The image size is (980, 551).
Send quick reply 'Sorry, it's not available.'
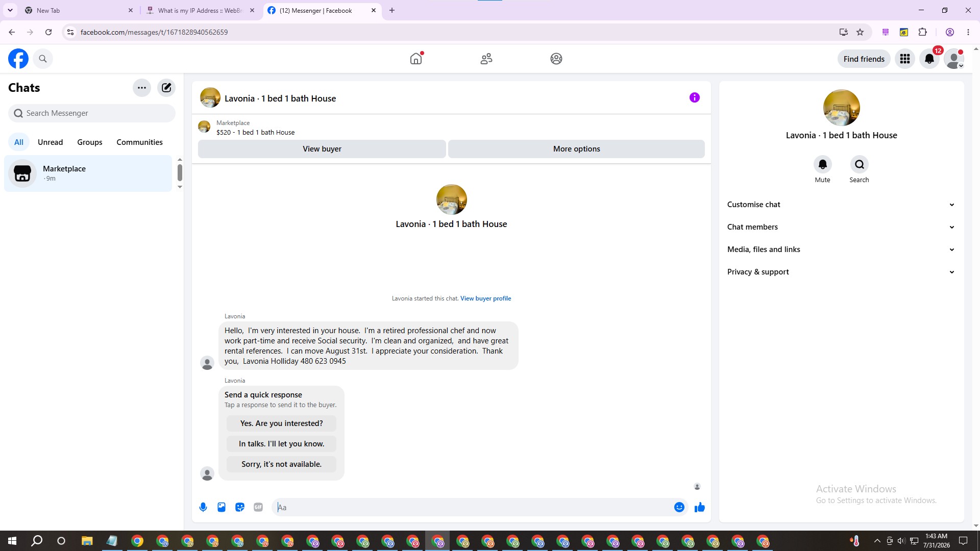(281, 464)
